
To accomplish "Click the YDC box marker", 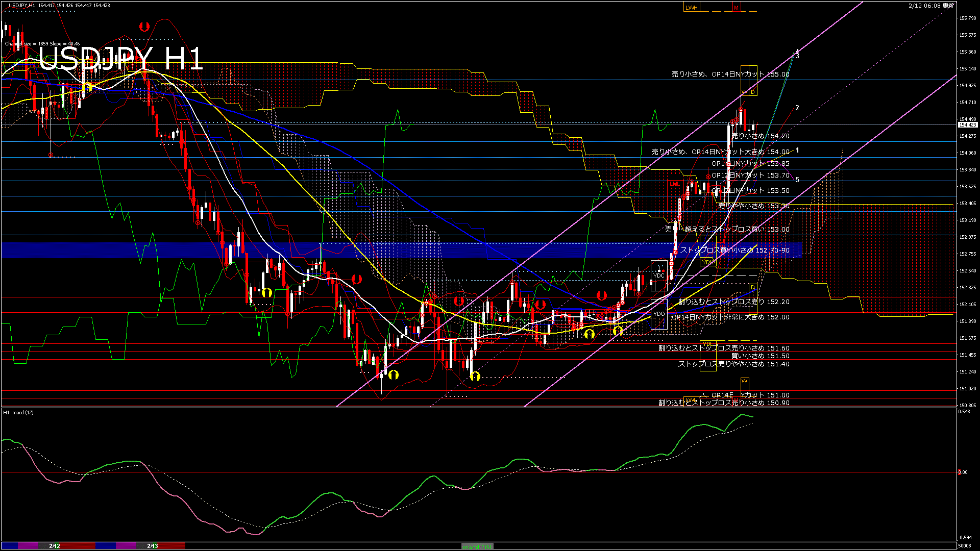I will 659,275.
